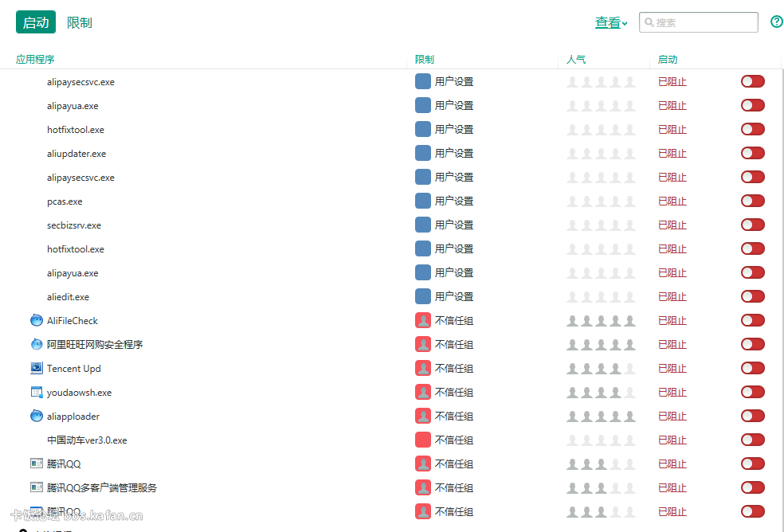784x532 pixels.
Task: Click the Tencent Upd application icon
Action: pyautogui.click(x=37, y=368)
